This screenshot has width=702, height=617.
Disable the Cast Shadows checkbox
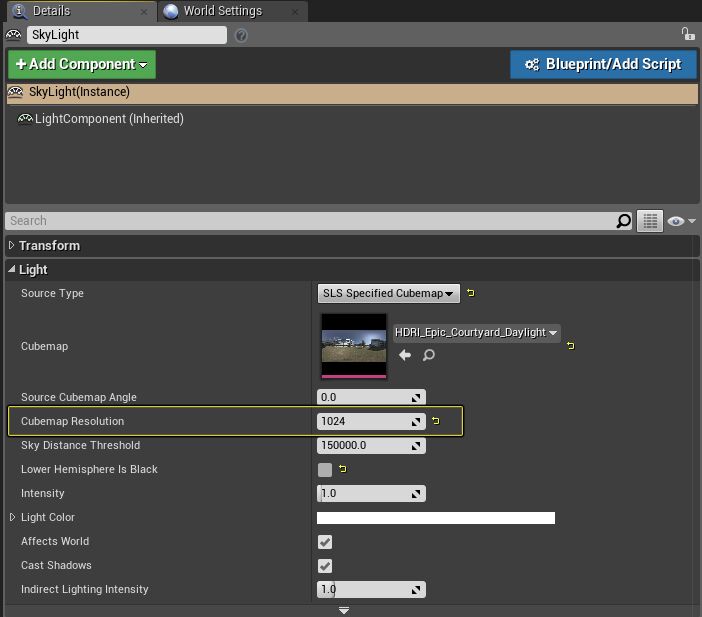(325, 566)
